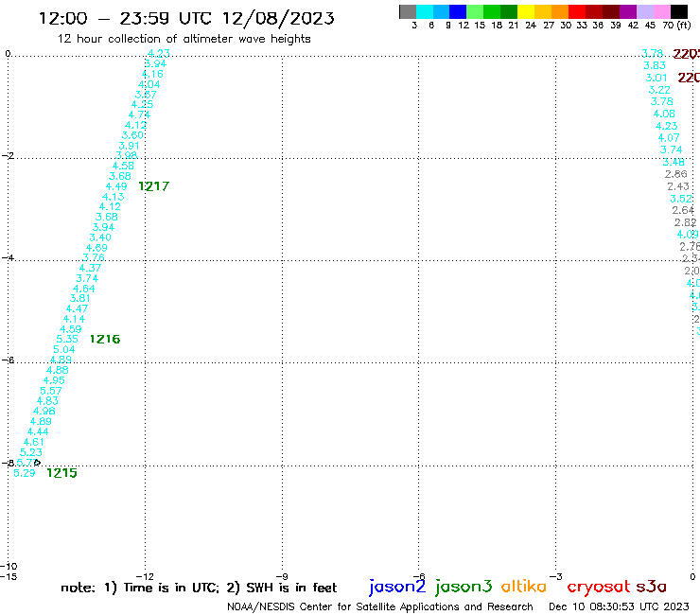Select wave height value 5.35

point(67,339)
